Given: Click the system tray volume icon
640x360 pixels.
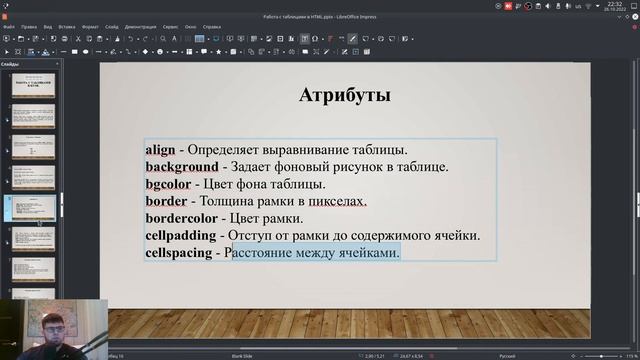Looking at the screenshot, I should click(548, 6).
